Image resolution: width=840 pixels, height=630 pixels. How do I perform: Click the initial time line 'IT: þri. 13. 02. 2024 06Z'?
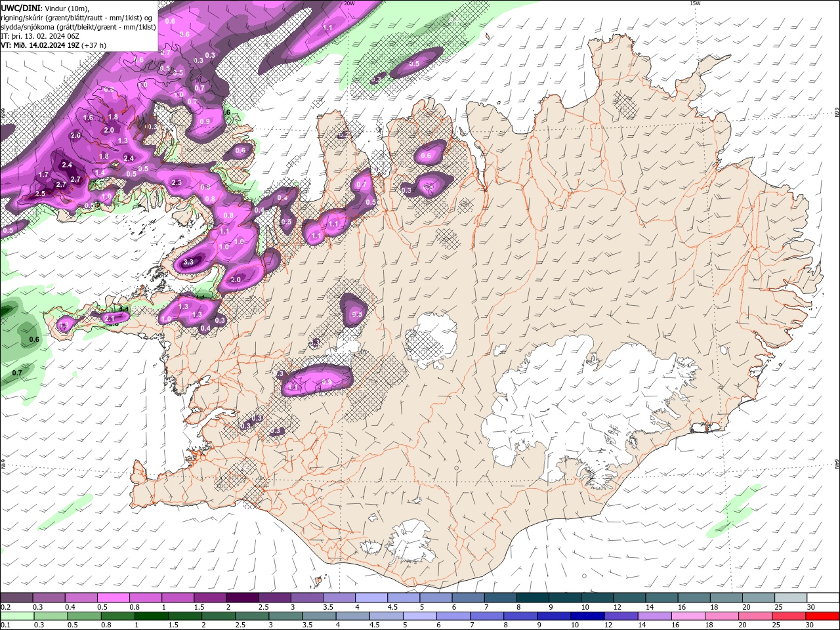pos(41,36)
